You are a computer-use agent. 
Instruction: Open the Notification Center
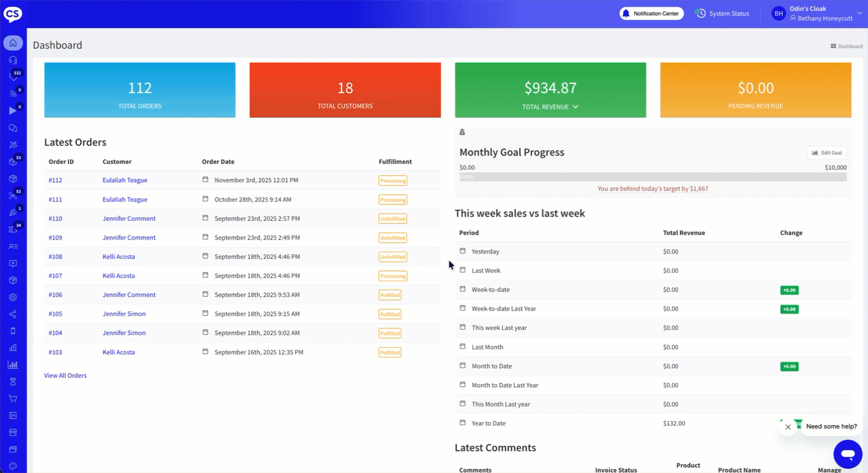(651, 13)
